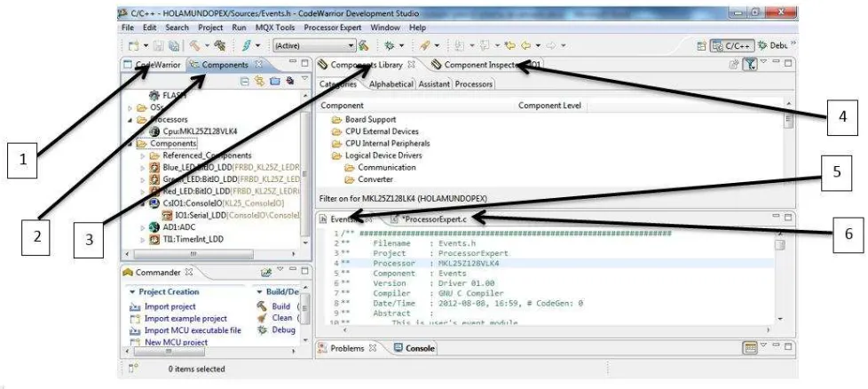Image resolution: width=868 pixels, height=389 pixels.
Task: Collapse the Processors folder in tree
Action: [x=130, y=120]
